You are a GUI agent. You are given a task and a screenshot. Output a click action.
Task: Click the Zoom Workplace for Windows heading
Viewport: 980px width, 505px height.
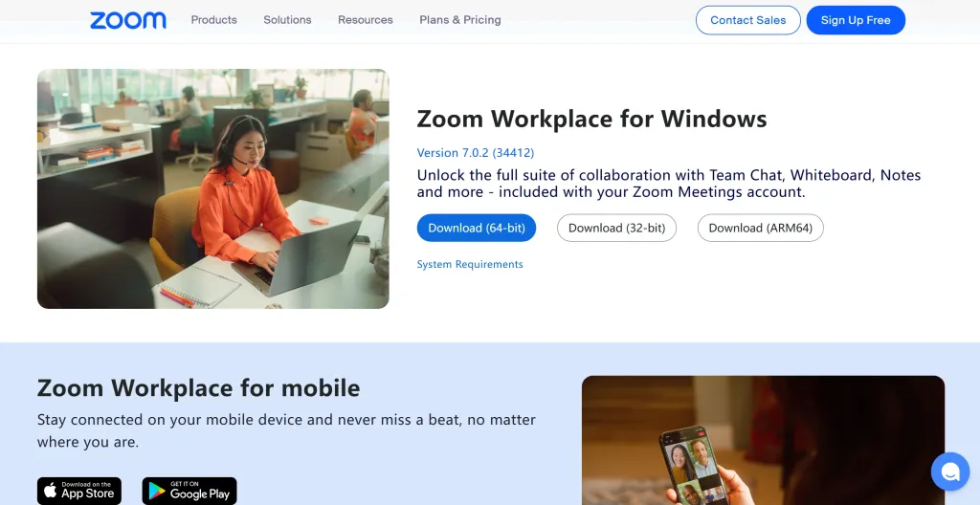591,119
